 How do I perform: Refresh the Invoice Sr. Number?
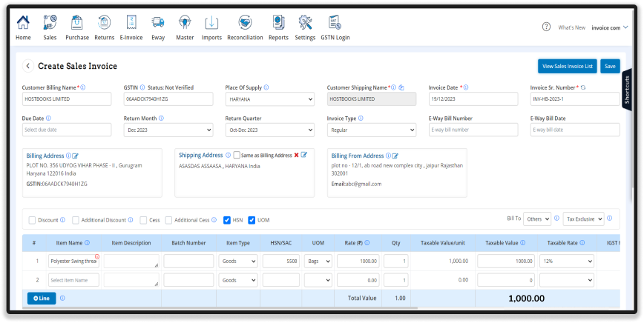(x=583, y=87)
